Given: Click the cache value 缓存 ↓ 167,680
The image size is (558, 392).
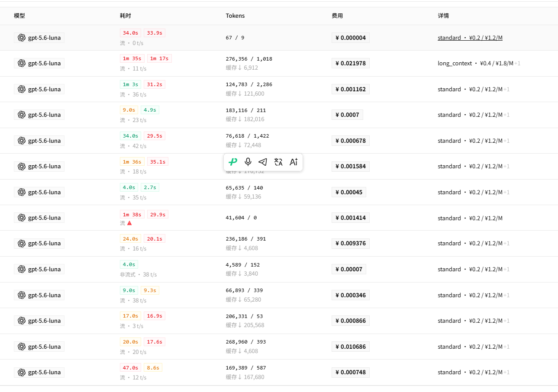Looking at the screenshot, I should tap(245, 377).
